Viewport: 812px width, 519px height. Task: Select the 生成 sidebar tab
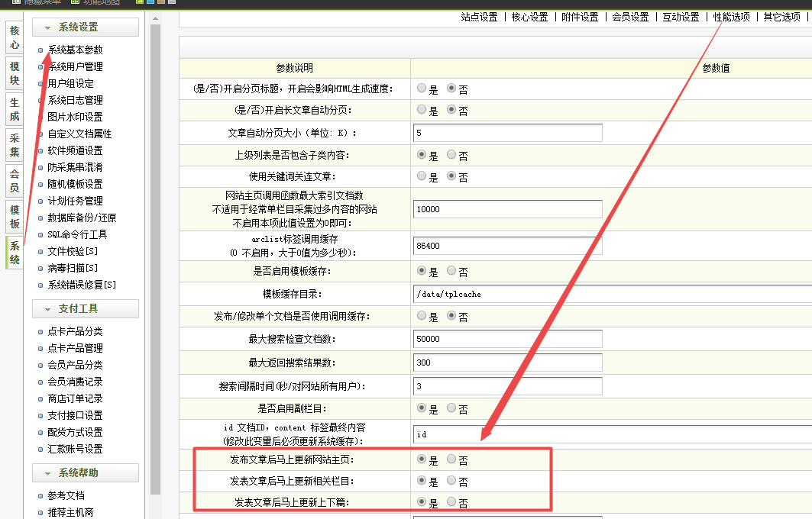[15, 109]
